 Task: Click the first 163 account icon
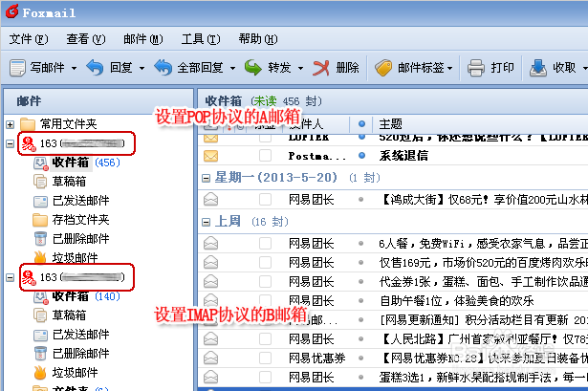28,143
